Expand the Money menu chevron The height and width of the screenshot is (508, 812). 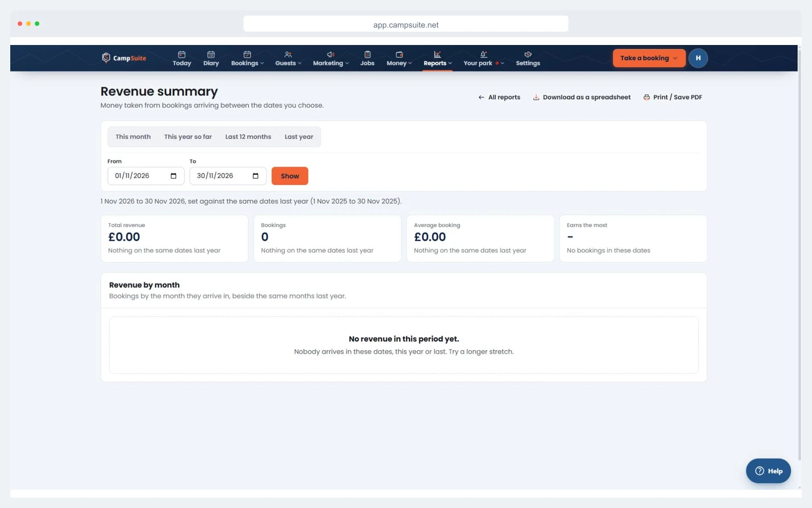coord(410,63)
